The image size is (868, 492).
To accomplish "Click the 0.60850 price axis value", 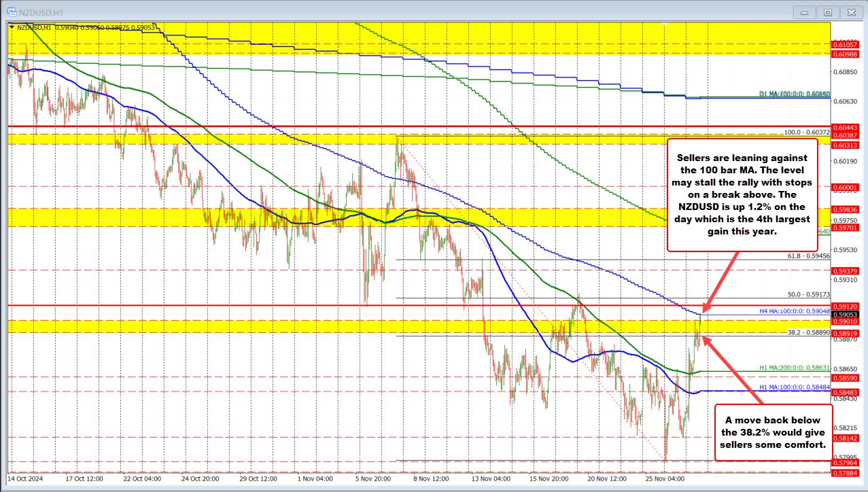I will click(844, 71).
